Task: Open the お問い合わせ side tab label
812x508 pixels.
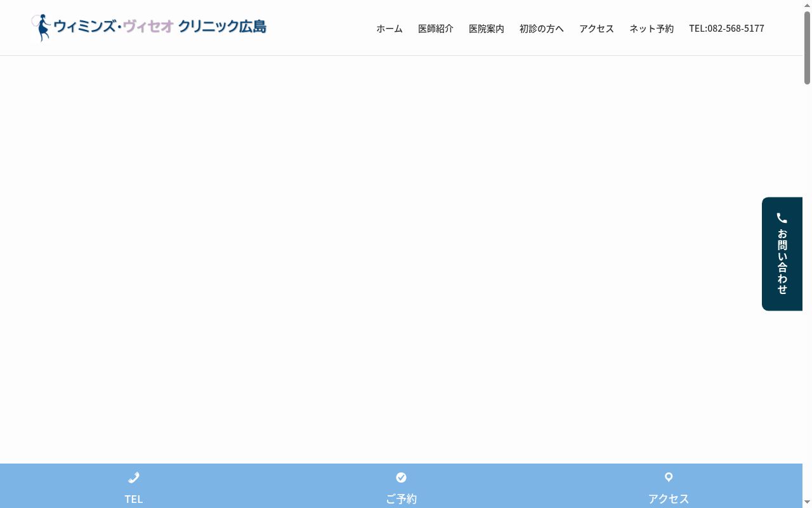Action: tap(782, 261)
